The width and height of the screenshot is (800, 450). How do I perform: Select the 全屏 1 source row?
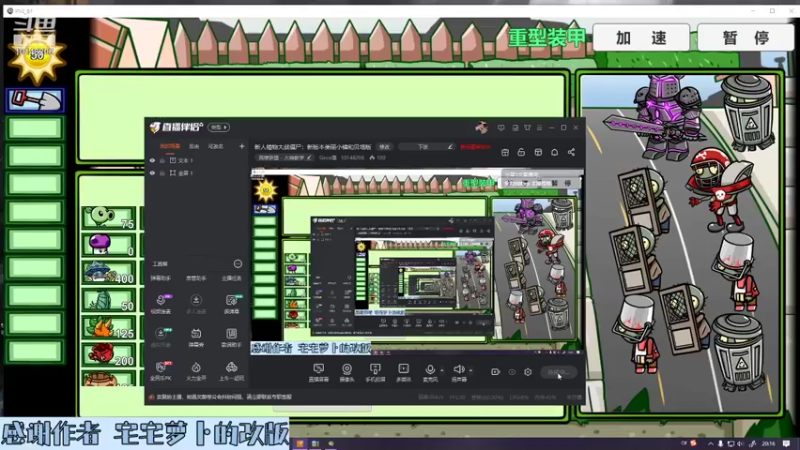point(197,173)
